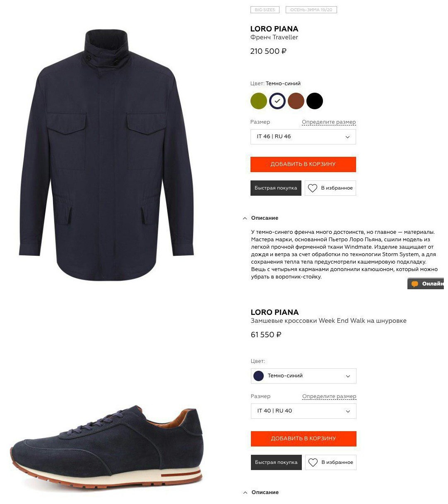448x504 pixels.
Task: Click the ОСЕНЬ-ЗИМА 19/20 tag
Action: coord(311,10)
